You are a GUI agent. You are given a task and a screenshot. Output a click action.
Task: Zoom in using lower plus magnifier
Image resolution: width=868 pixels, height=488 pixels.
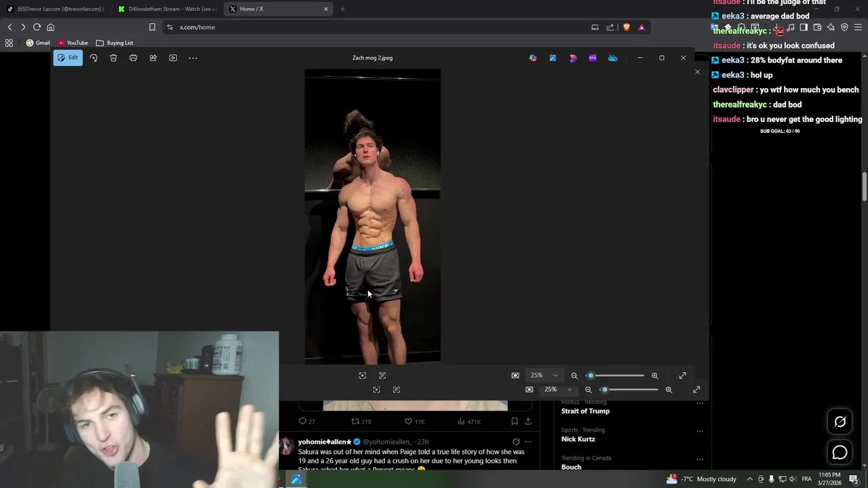point(669,390)
